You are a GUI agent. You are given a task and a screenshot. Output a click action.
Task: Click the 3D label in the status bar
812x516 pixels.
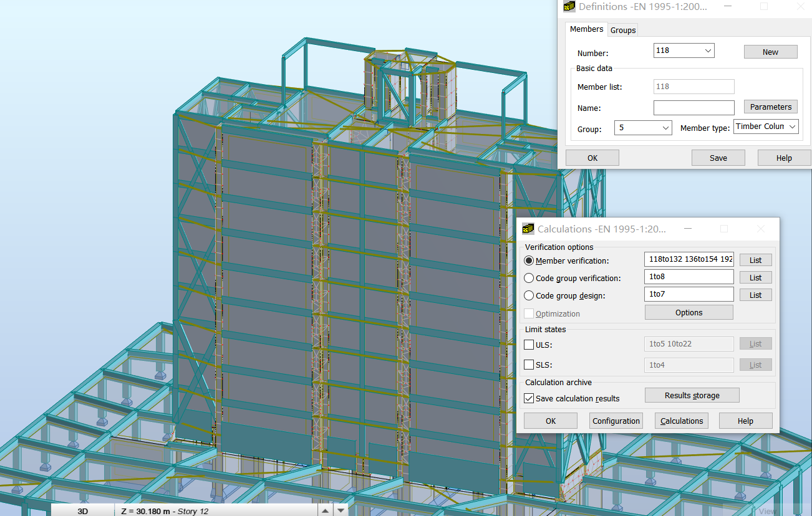click(x=82, y=510)
